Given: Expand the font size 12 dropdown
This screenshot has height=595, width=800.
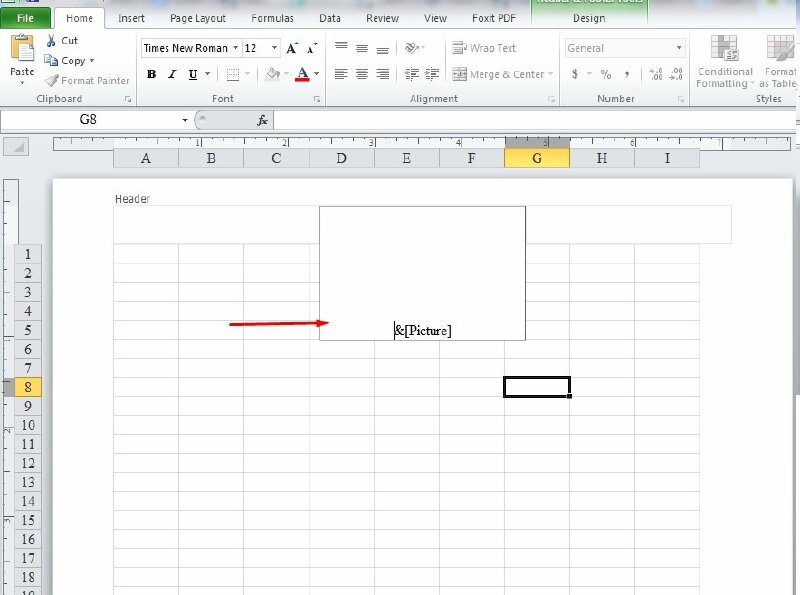Looking at the screenshot, I should click(275, 48).
